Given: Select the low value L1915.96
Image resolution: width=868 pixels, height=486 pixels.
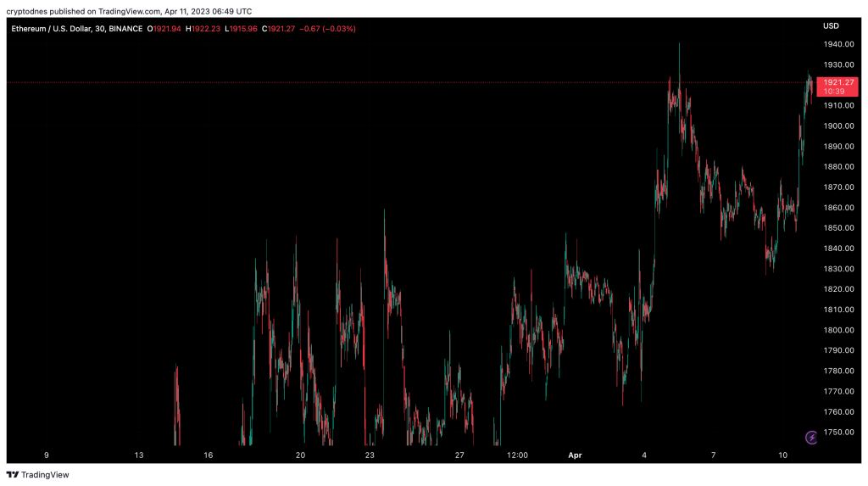Looking at the screenshot, I should [x=242, y=29].
